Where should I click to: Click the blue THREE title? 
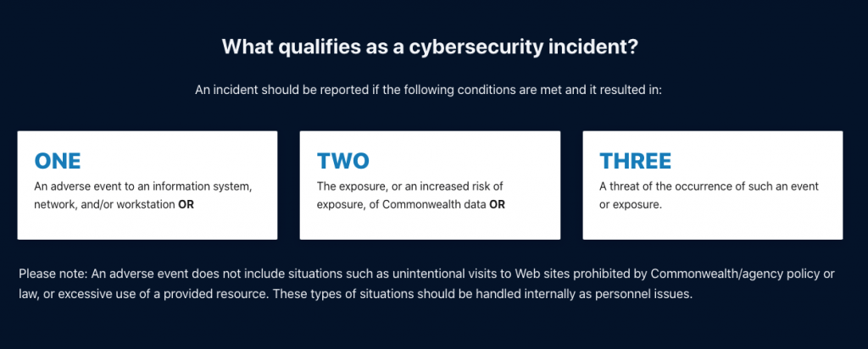tap(636, 161)
